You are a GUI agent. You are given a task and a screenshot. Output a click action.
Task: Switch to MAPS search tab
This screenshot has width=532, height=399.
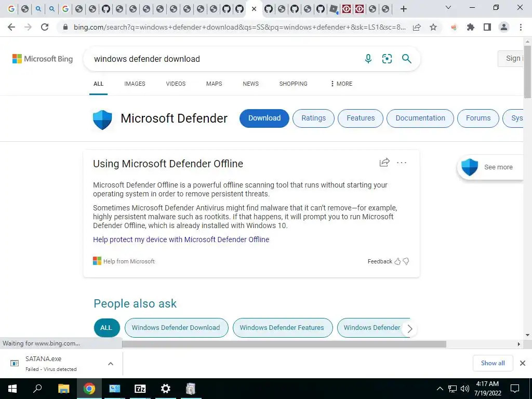click(214, 84)
